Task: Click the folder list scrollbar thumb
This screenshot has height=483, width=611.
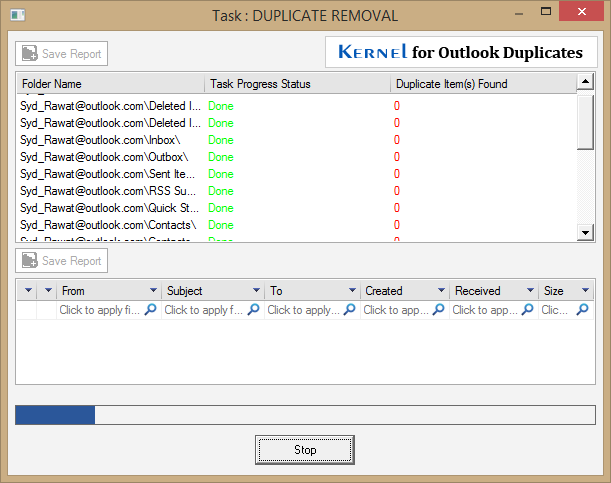Action: [585, 122]
